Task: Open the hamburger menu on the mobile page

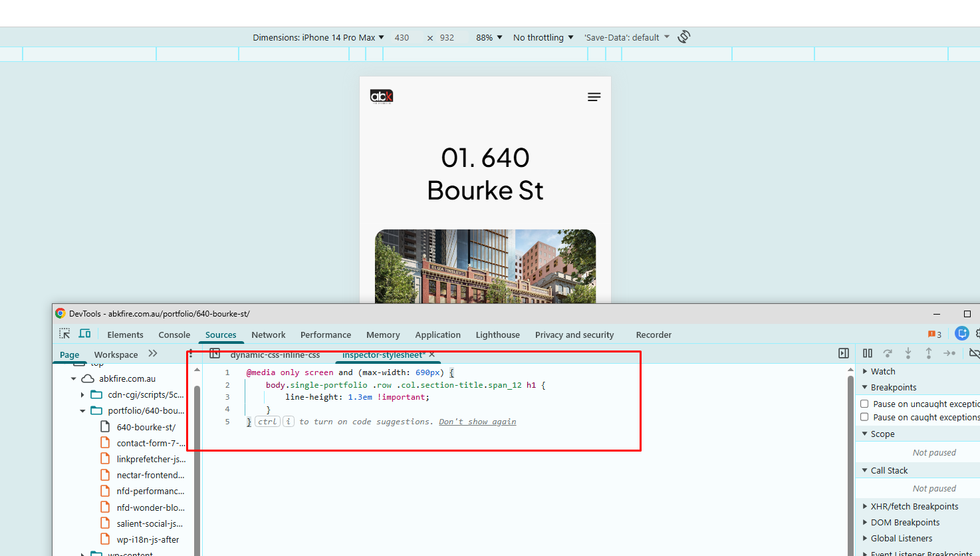Action: (x=594, y=97)
